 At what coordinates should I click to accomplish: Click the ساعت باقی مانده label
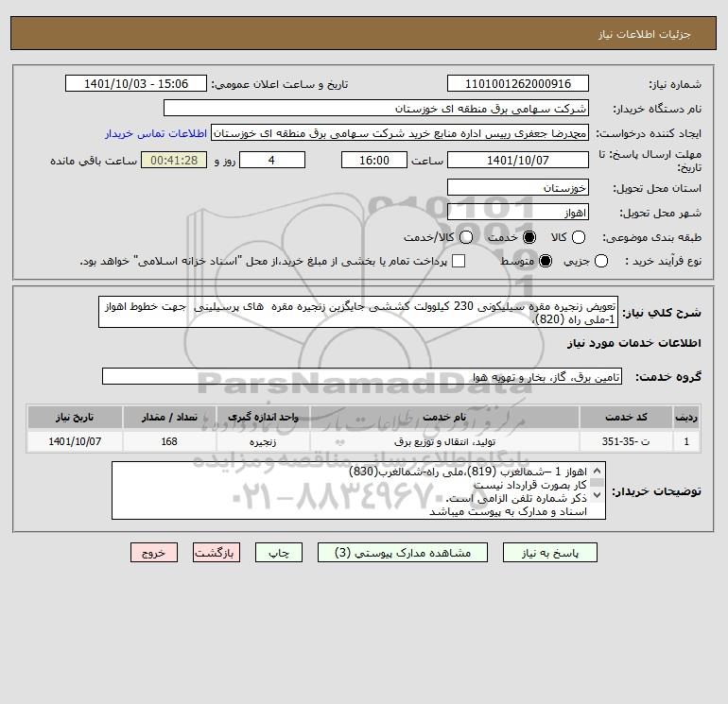[94, 161]
